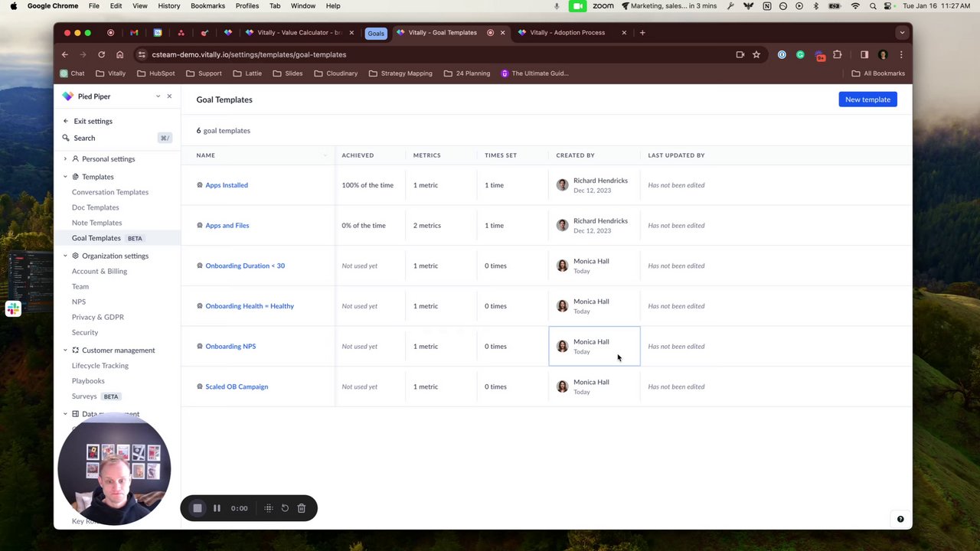Open Note Templates settings

point(97,223)
